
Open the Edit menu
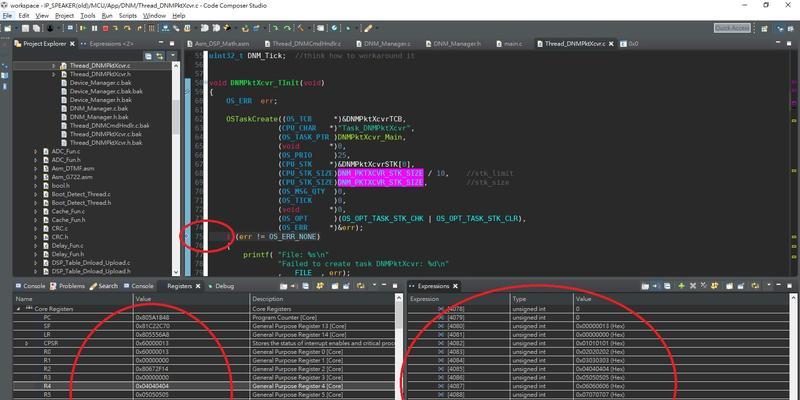point(23,16)
